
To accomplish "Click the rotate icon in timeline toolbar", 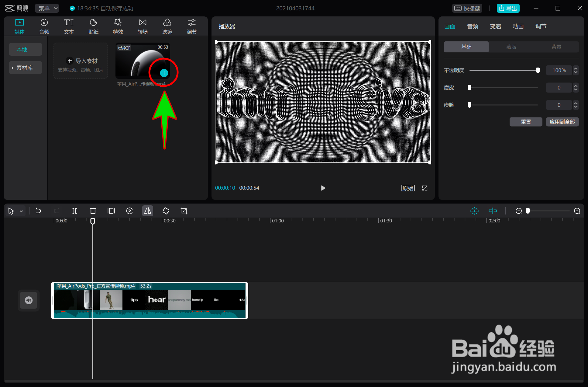I will 166,211.
